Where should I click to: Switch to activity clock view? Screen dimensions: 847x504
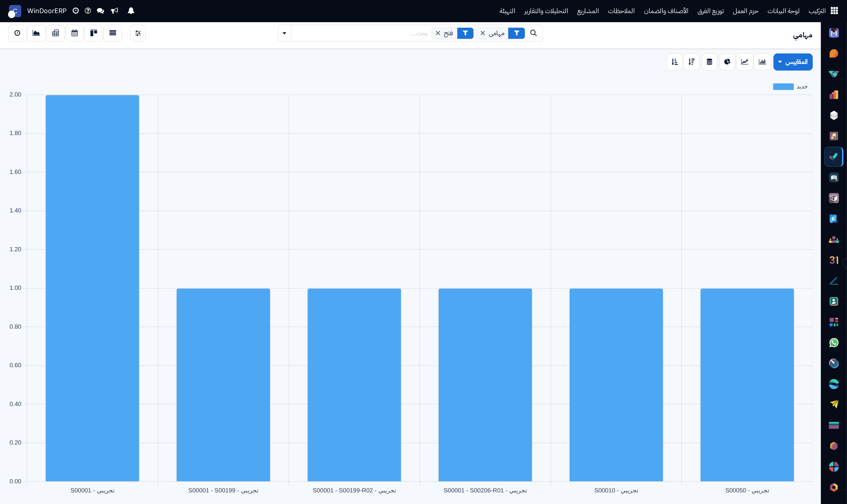tap(17, 33)
